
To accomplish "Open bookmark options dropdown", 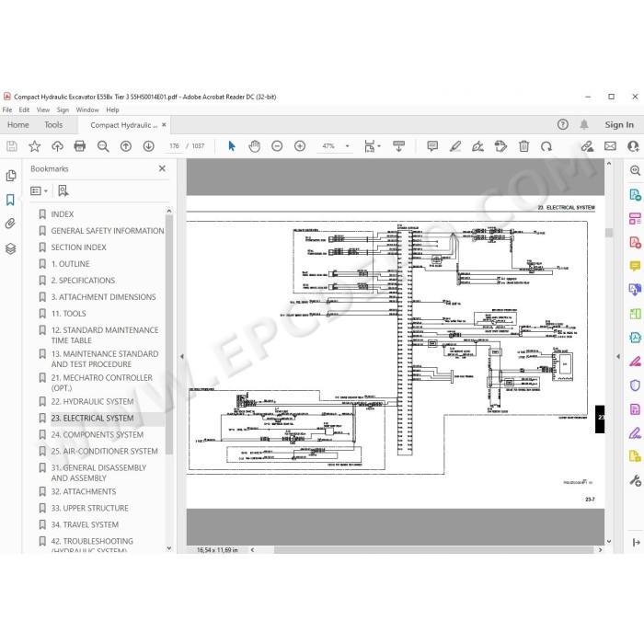I will click(39, 190).
